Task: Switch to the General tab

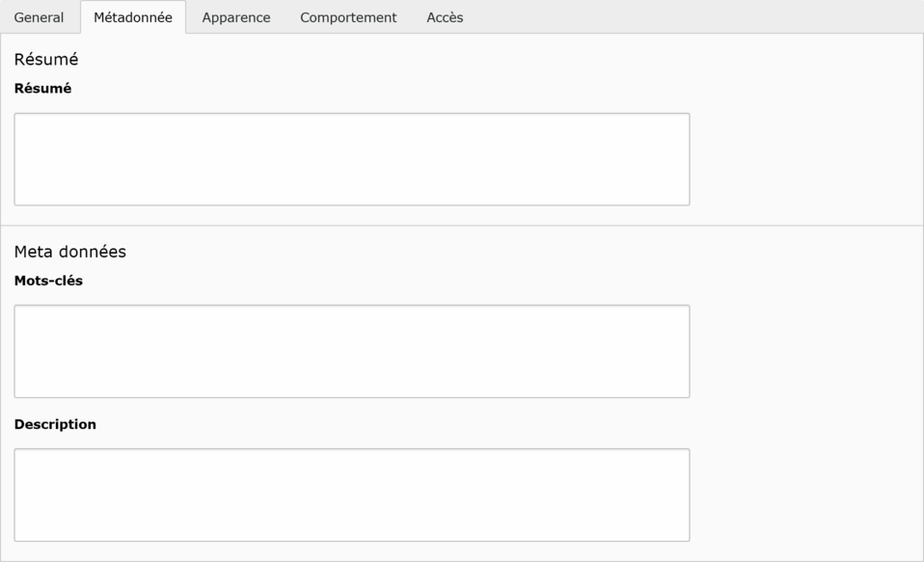Action: 39,17
